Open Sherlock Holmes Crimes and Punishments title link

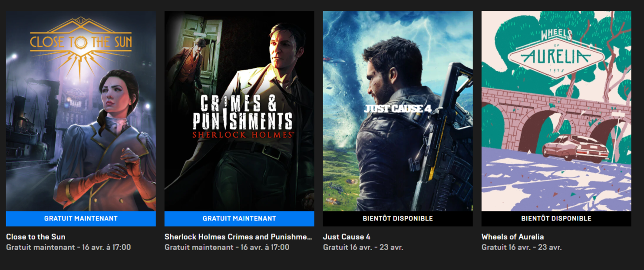[238, 237]
